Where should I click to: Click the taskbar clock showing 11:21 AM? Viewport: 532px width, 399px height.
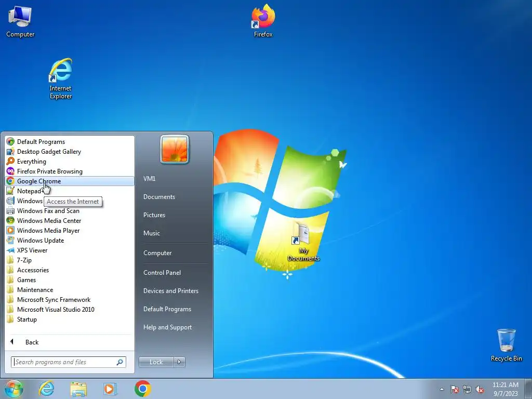pos(505,389)
